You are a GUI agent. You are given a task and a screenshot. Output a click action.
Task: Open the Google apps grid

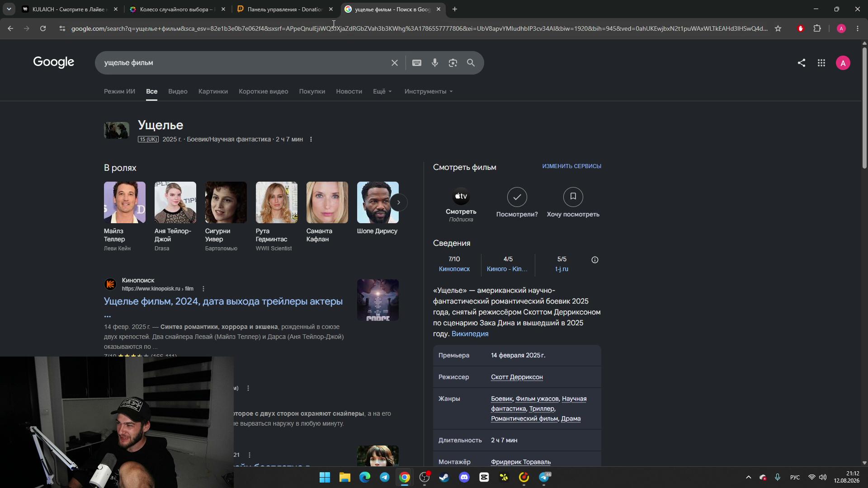(x=821, y=63)
